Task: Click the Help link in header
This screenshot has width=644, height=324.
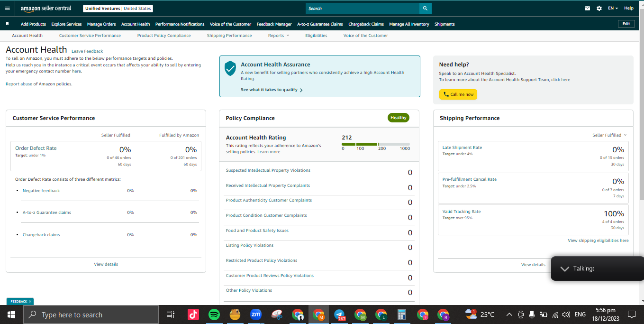Action: (x=629, y=8)
